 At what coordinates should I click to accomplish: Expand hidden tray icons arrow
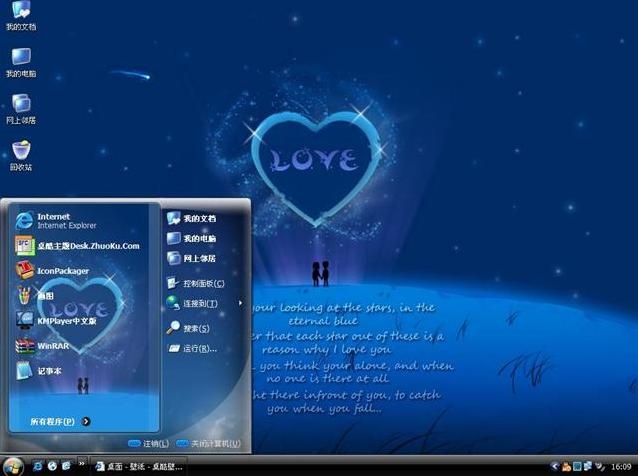554,466
